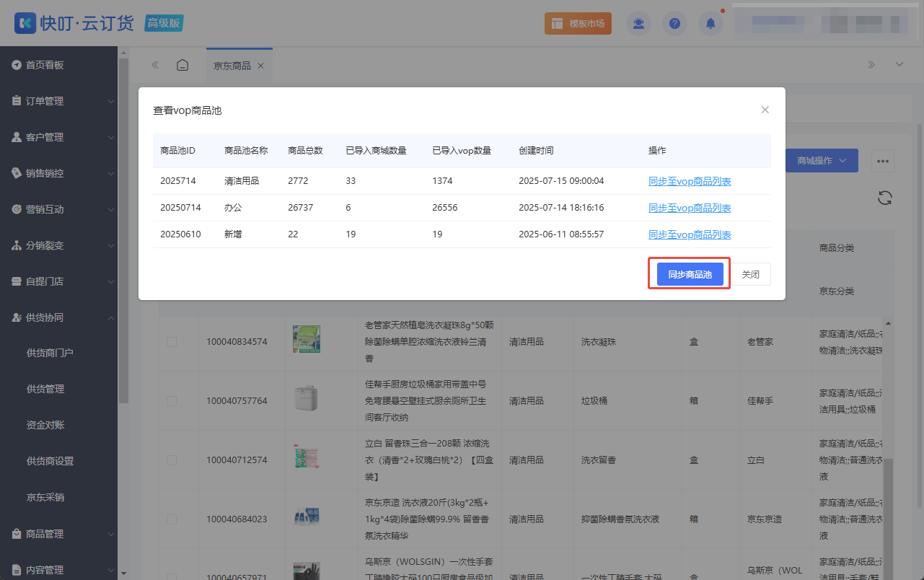Click the pool ID cell 20250610
This screenshot has height=580, width=924.
[x=180, y=234]
